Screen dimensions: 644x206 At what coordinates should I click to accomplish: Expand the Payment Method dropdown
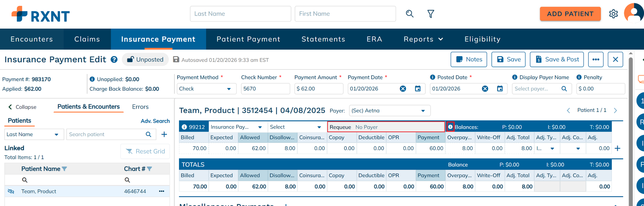206,89
